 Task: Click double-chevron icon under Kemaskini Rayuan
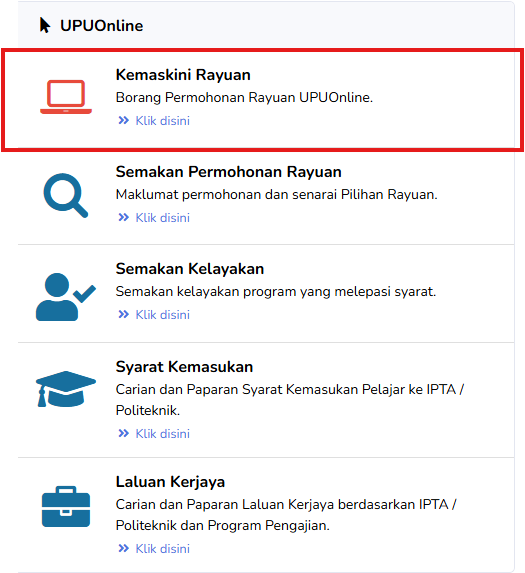[124, 120]
